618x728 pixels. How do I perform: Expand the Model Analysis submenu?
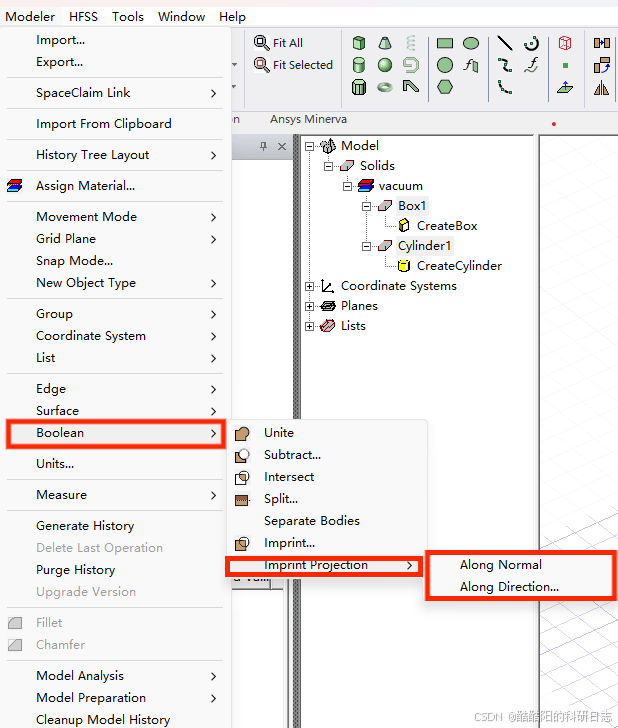(x=115, y=676)
